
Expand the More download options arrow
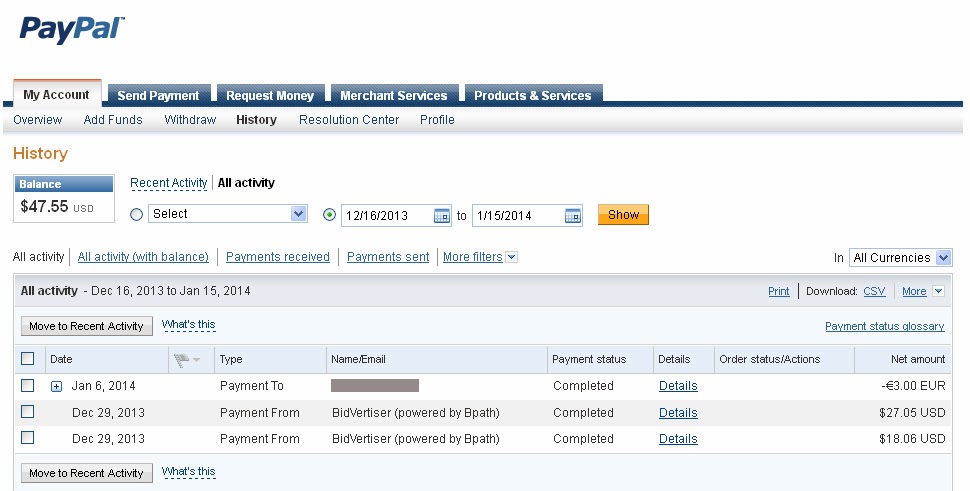click(938, 292)
